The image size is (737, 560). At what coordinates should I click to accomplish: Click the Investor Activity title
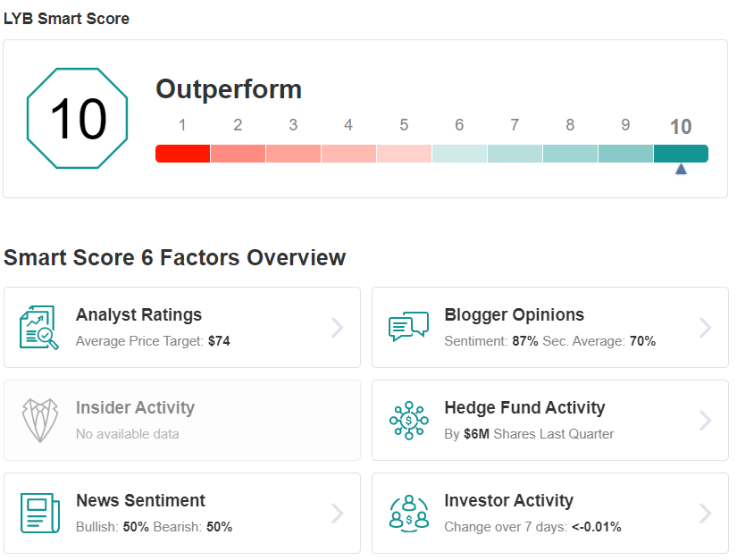pyautogui.click(x=509, y=500)
